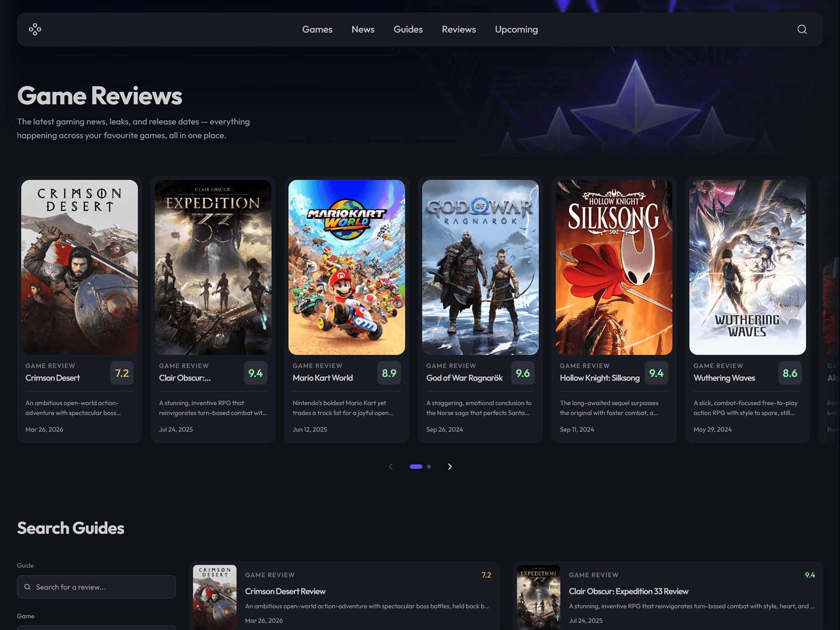Click date text May 29, 2024

coord(712,429)
